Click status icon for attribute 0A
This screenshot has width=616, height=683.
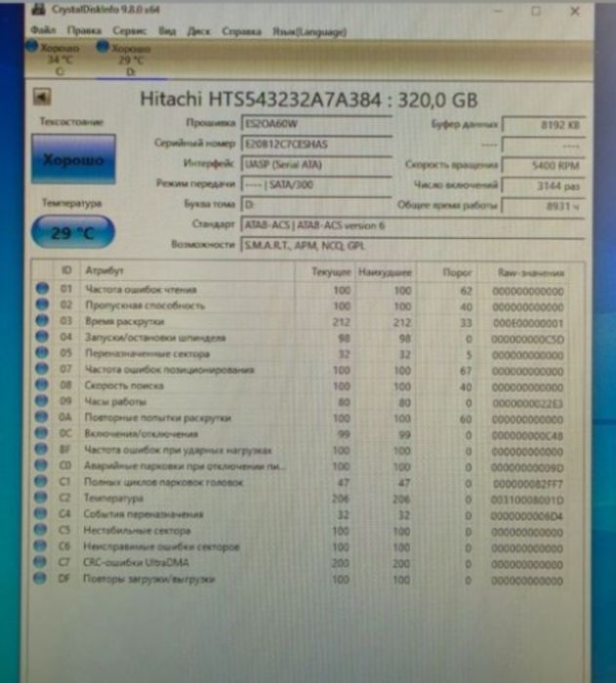[x=41, y=417]
